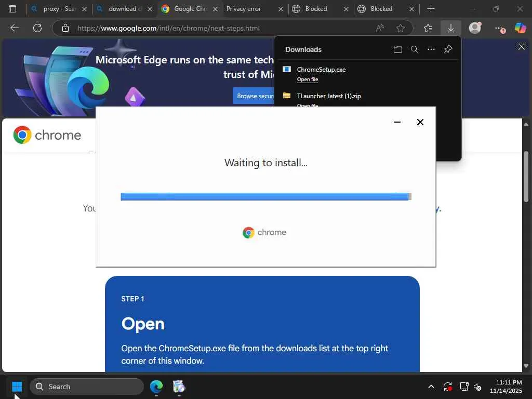532x399 pixels.
Task: Click the taskbar Search box
Action: 87,387
